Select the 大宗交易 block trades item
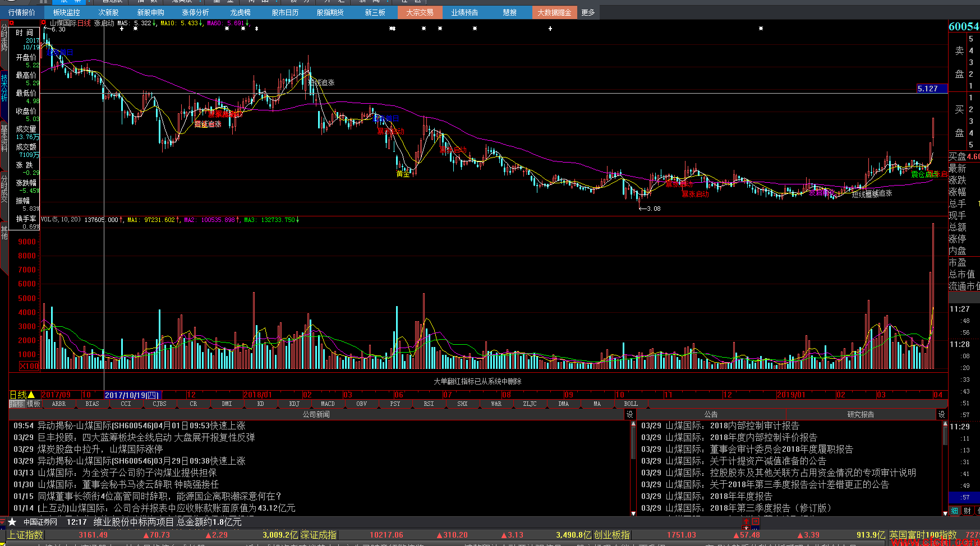Image resolution: width=980 pixels, height=546 pixels. pos(420,12)
